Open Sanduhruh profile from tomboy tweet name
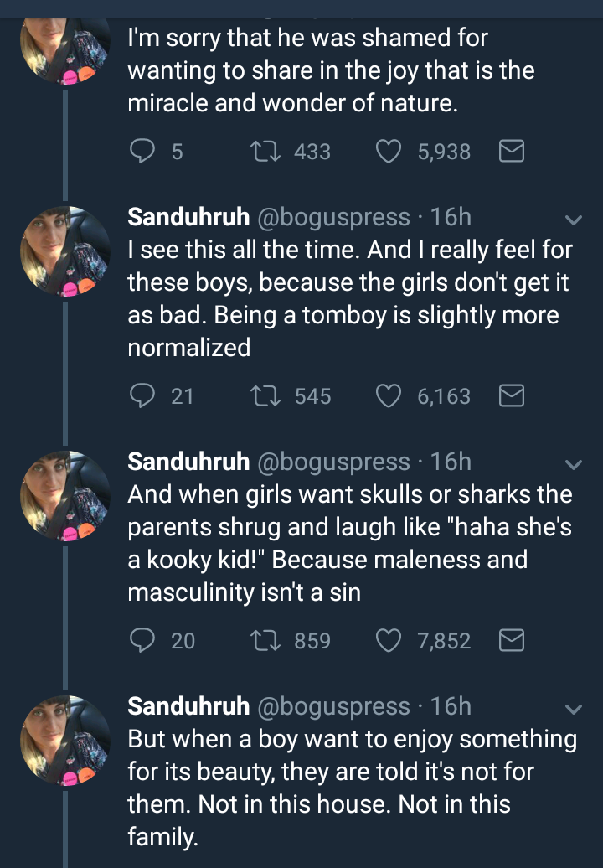The height and width of the screenshot is (868, 603). (188, 217)
